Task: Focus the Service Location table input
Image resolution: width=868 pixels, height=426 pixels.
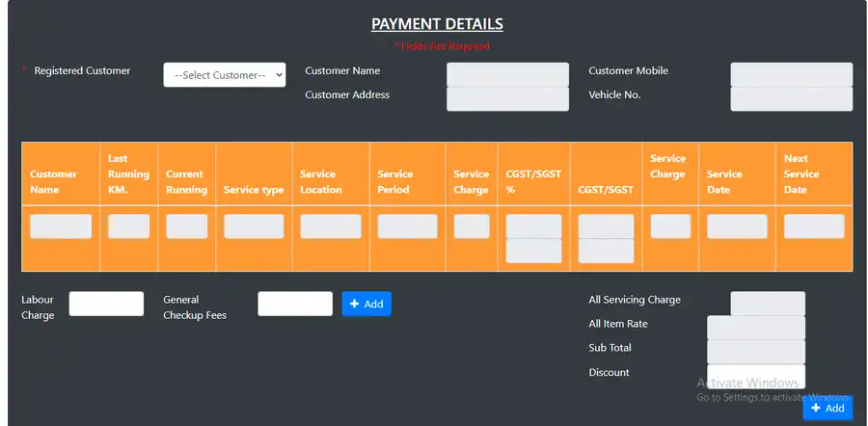Action: point(330,226)
